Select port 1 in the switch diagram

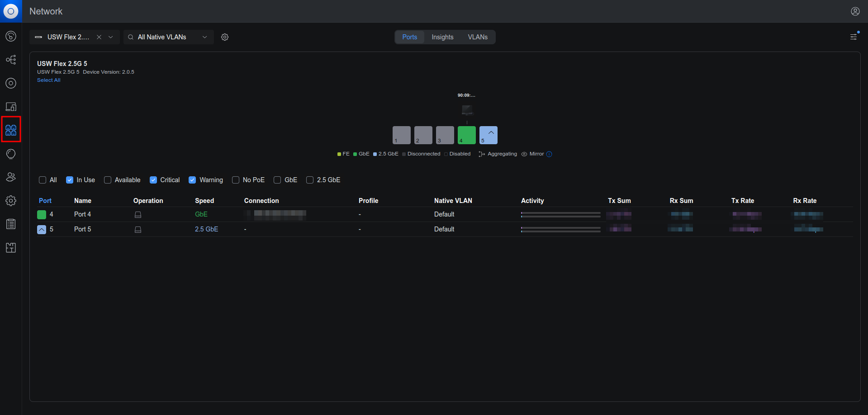coord(402,135)
